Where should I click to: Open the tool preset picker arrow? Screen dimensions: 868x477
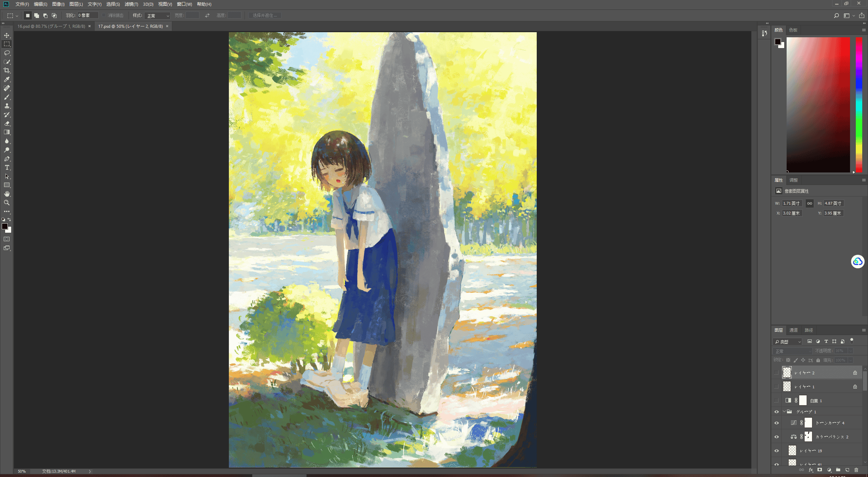[17, 16]
